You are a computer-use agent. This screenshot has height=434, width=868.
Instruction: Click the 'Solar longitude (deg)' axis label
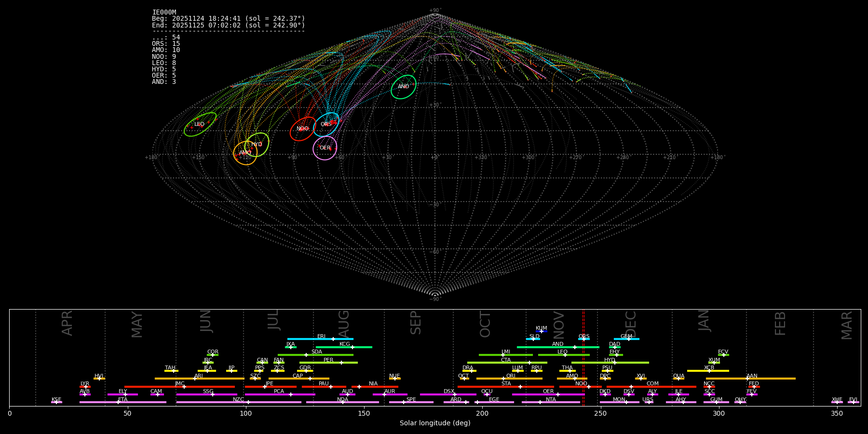[x=435, y=423]
